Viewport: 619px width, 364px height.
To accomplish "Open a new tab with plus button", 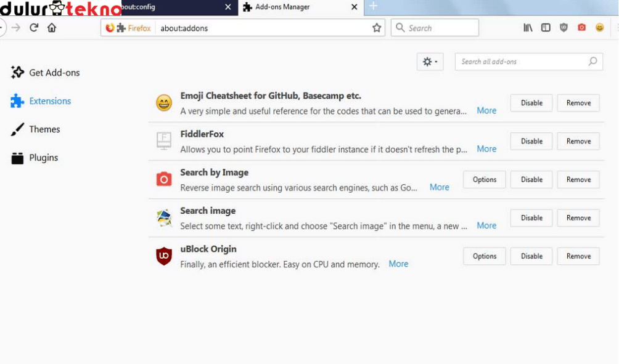I will (x=374, y=6).
